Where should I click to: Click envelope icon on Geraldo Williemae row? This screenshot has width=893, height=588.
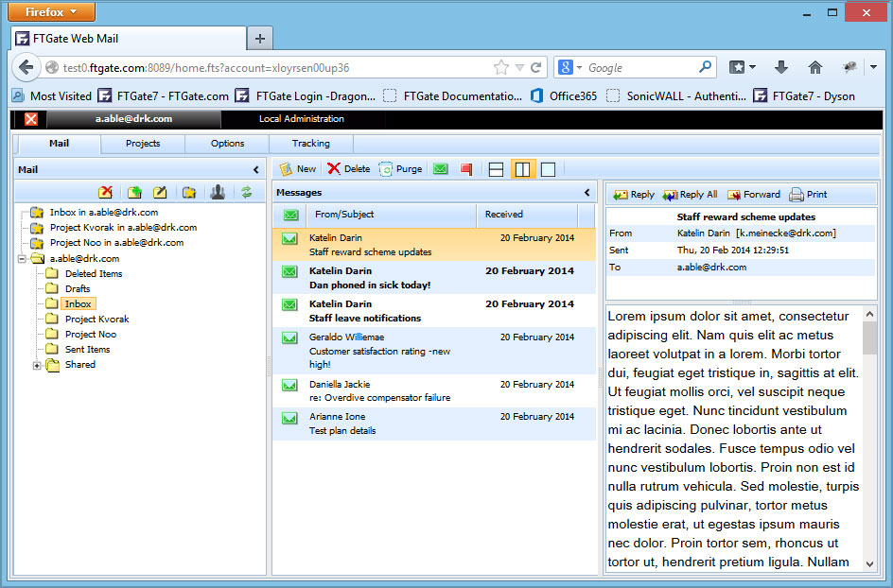(x=289, y=337)
